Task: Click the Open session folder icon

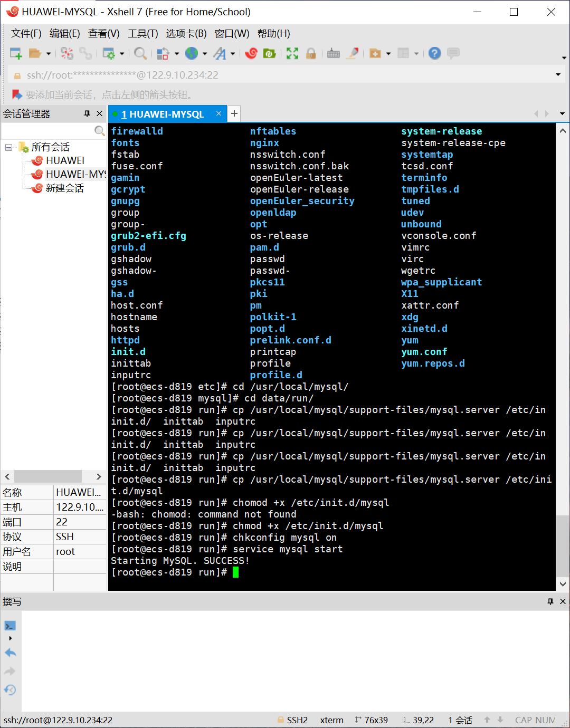Action: (35, 53)
